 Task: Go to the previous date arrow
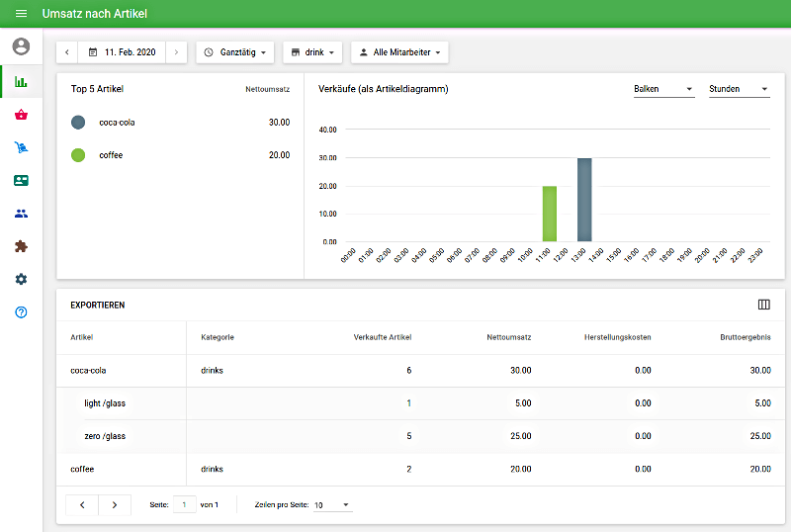point(67,51)
